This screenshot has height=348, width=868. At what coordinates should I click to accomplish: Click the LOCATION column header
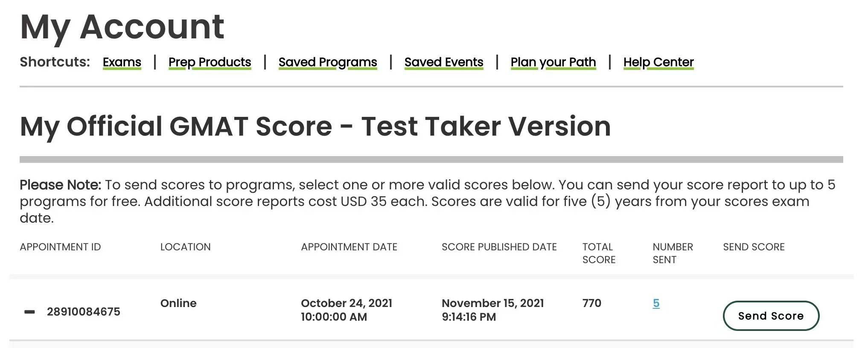(185, 247)
